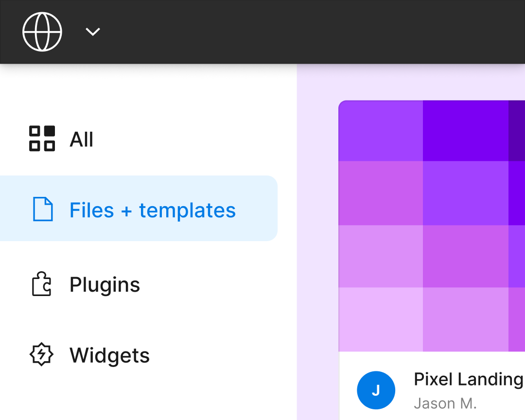Expand the dropdown chevron beside the globe
This screenshot has width=525, height=420.
pos(92,31)
